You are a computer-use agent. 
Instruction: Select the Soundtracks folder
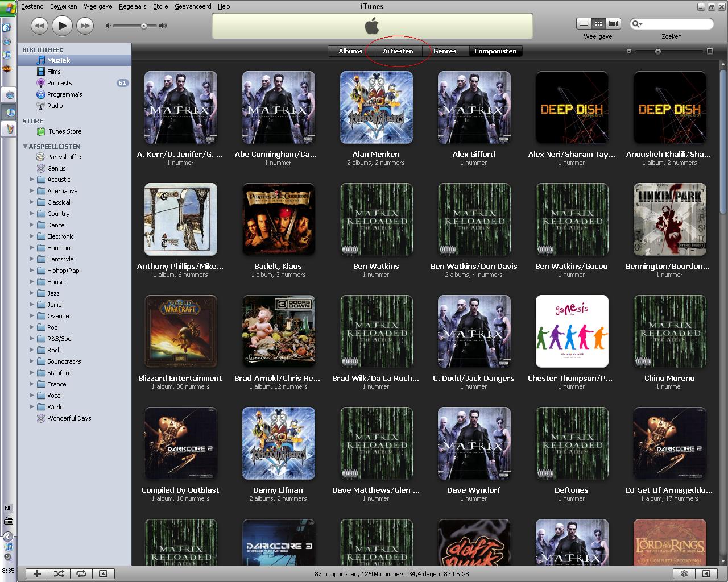[75, 361]
